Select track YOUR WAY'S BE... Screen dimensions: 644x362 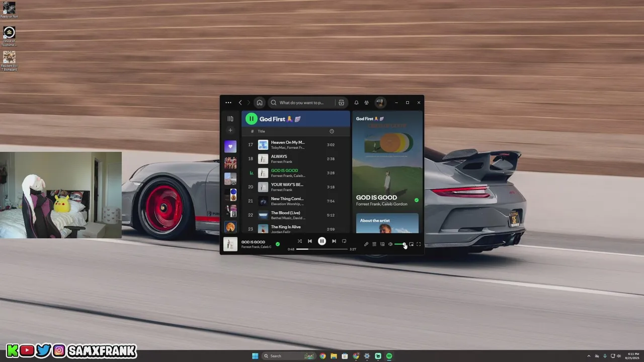[x=296, y=187]
